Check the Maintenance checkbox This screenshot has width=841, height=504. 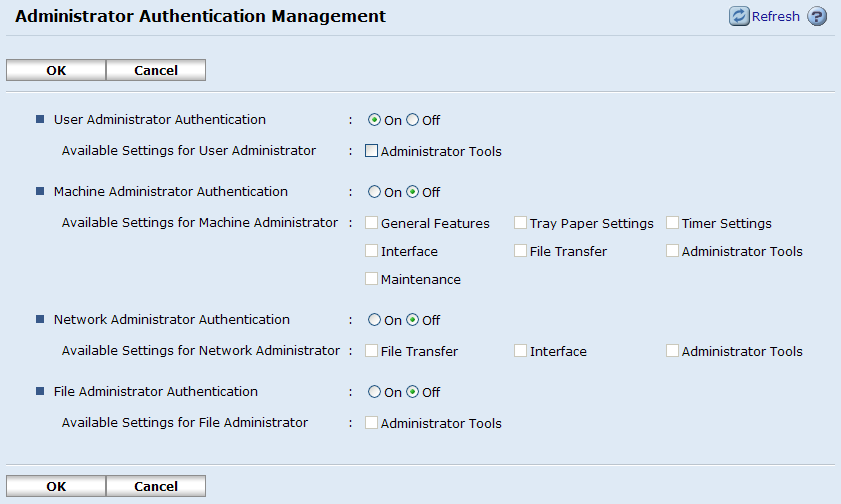tap(372, 279)
